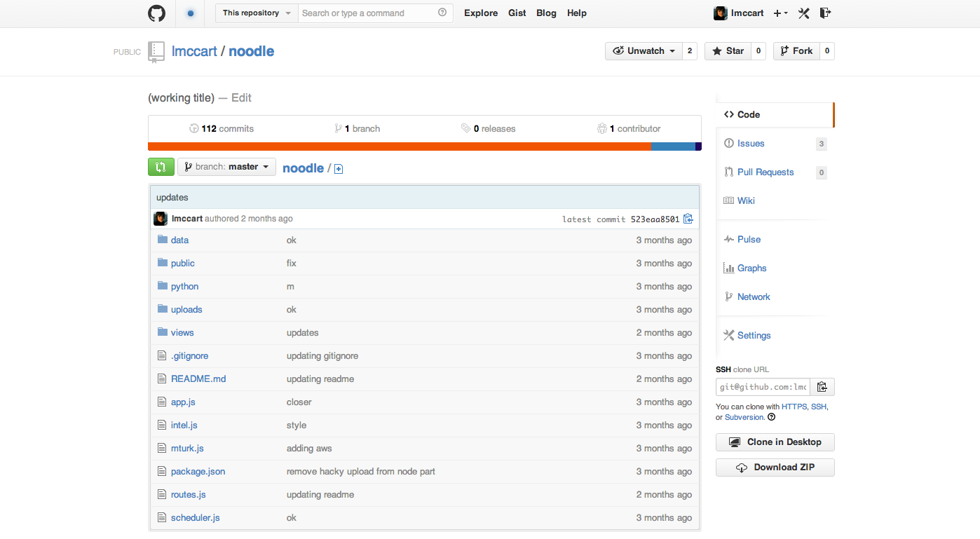Viewport: 980px width, 539px height.
Task: Open the Network tab
Action: [x=775, y=297]
